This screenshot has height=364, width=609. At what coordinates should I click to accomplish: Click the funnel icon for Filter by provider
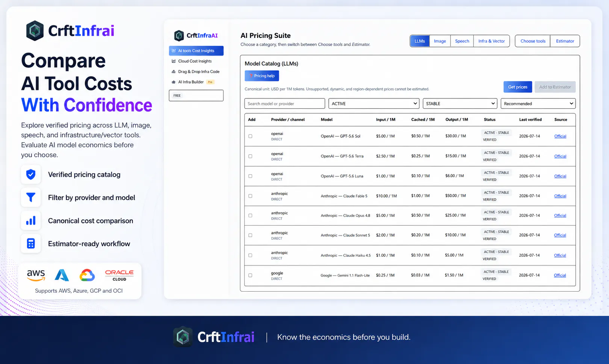click(x=31, y=197)
